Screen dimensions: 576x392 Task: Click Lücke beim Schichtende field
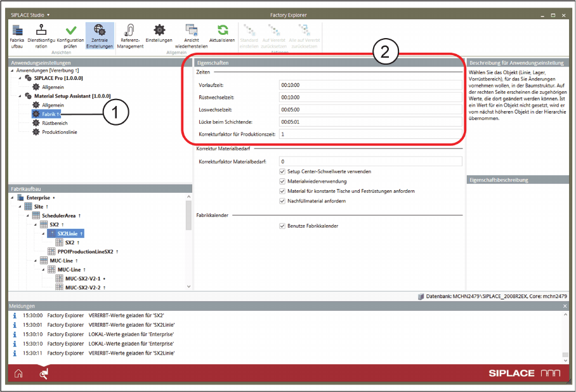370,122
